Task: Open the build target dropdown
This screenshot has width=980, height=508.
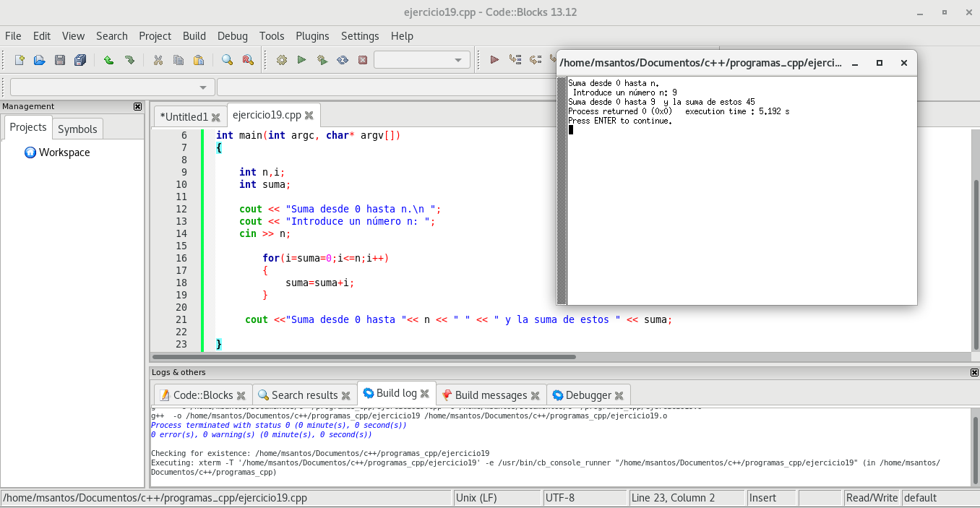Action: tap(422, 60)
